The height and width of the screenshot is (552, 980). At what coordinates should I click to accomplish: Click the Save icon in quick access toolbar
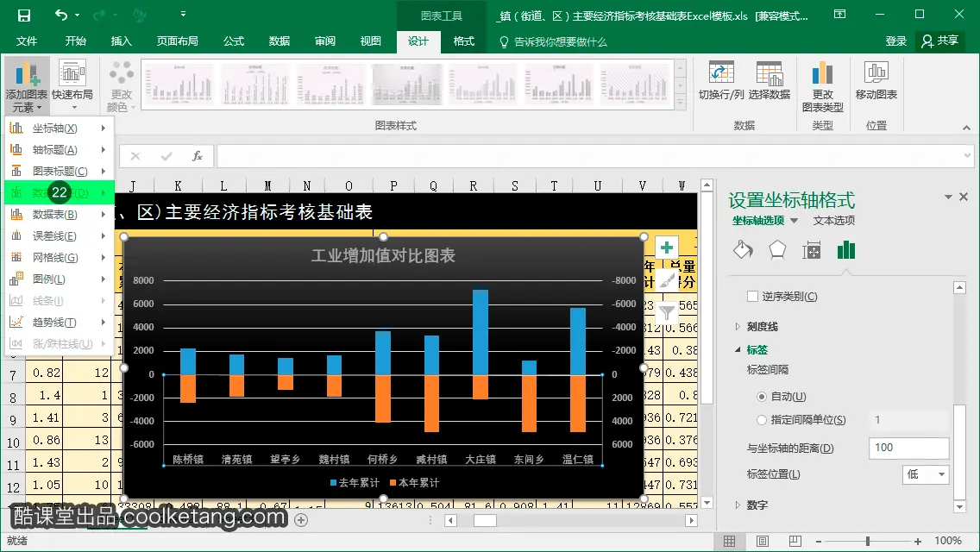point(24,15)
